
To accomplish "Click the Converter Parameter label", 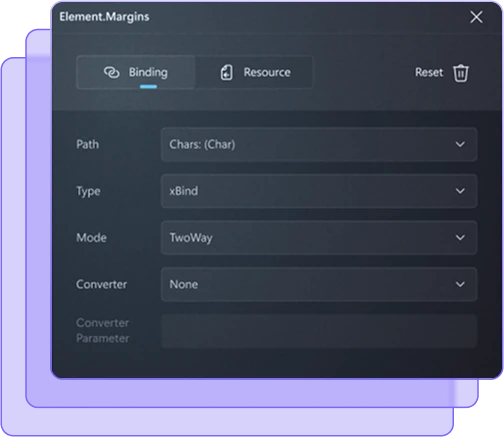I will click(x=103, y=330).
